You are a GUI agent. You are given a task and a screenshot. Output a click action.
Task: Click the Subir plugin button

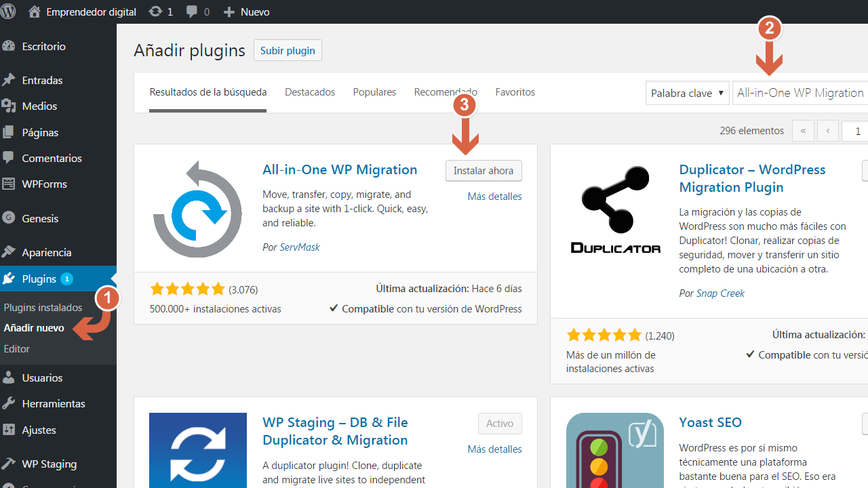tap(288, 50)
